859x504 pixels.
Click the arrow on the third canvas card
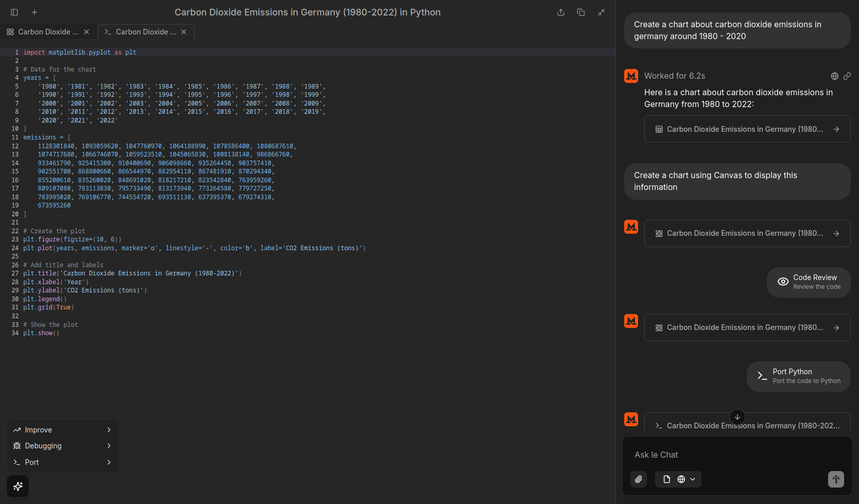click(x=836, y=328)
